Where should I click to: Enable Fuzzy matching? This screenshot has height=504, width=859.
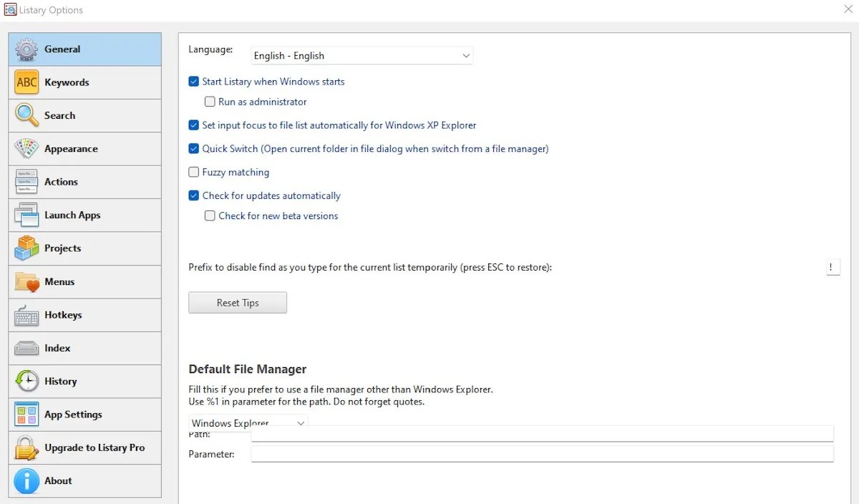point(193,172)
